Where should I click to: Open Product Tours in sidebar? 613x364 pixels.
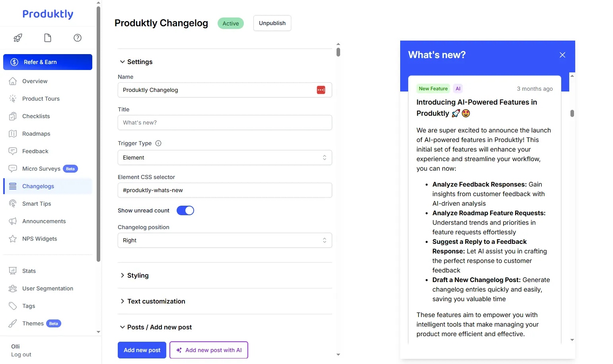(x=41, y=99)
